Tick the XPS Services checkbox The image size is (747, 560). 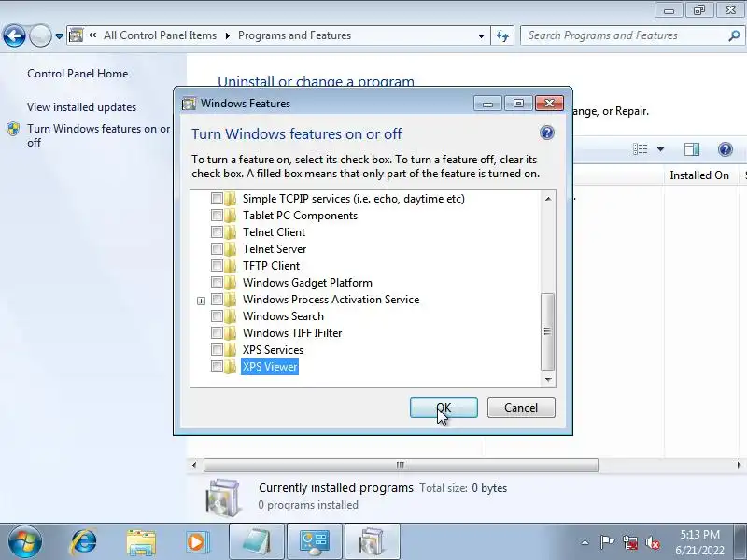pos(217,349)
